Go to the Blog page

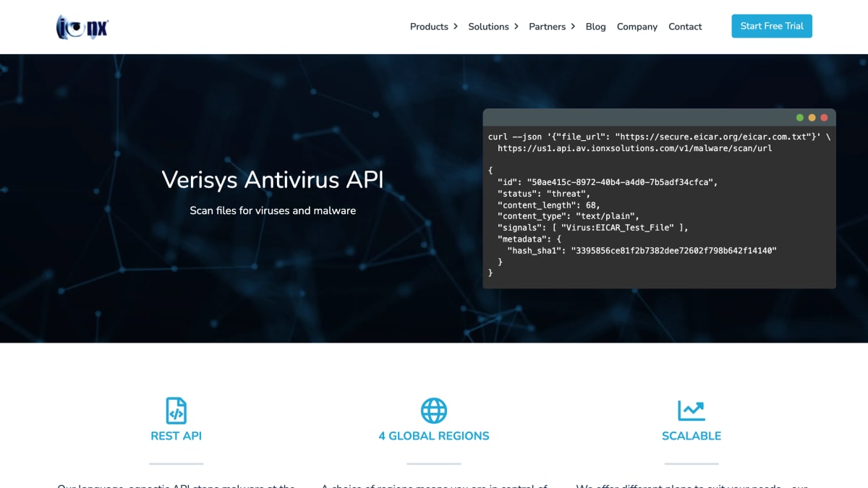tap(596, 27)
